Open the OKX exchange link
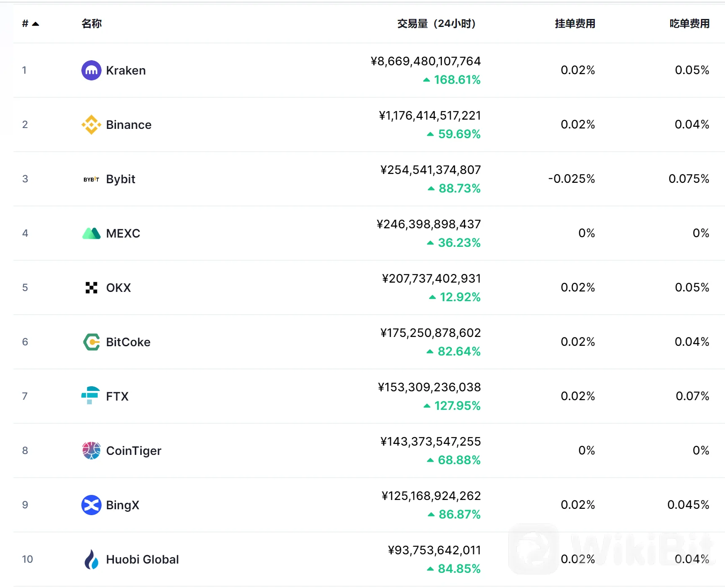The width and height of the screenshot is (725, 588). click(x=118, y=288)
